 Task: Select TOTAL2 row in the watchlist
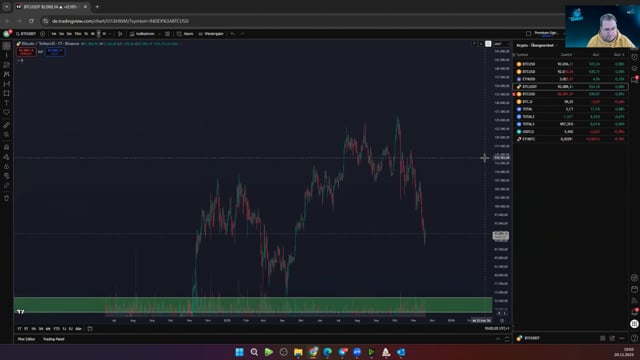[571, 117]
